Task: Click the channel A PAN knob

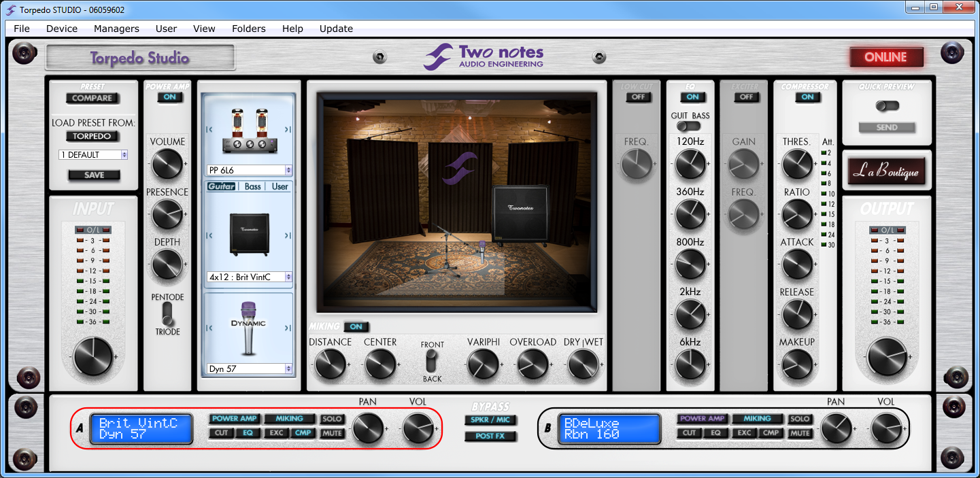Action: [368, 428]
